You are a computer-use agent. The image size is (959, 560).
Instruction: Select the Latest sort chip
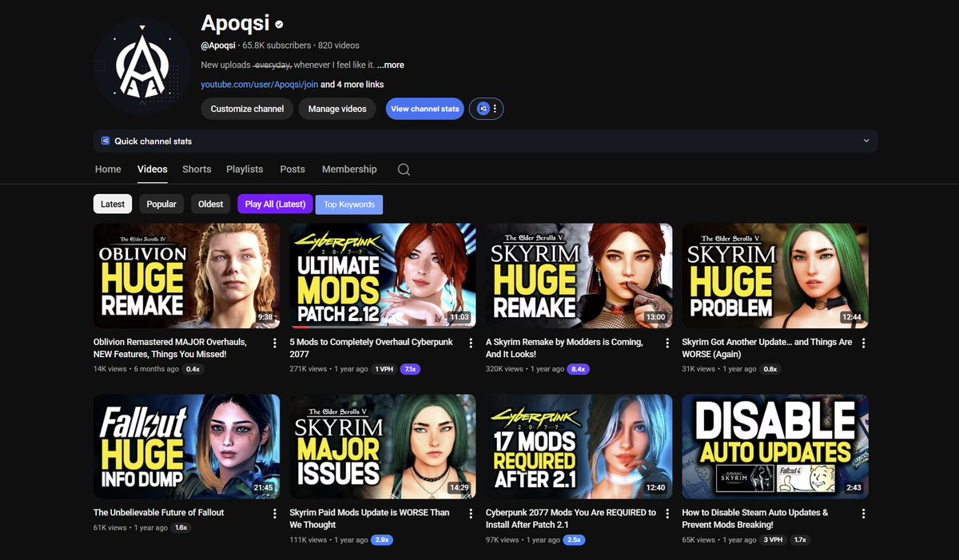pos(113,204)
